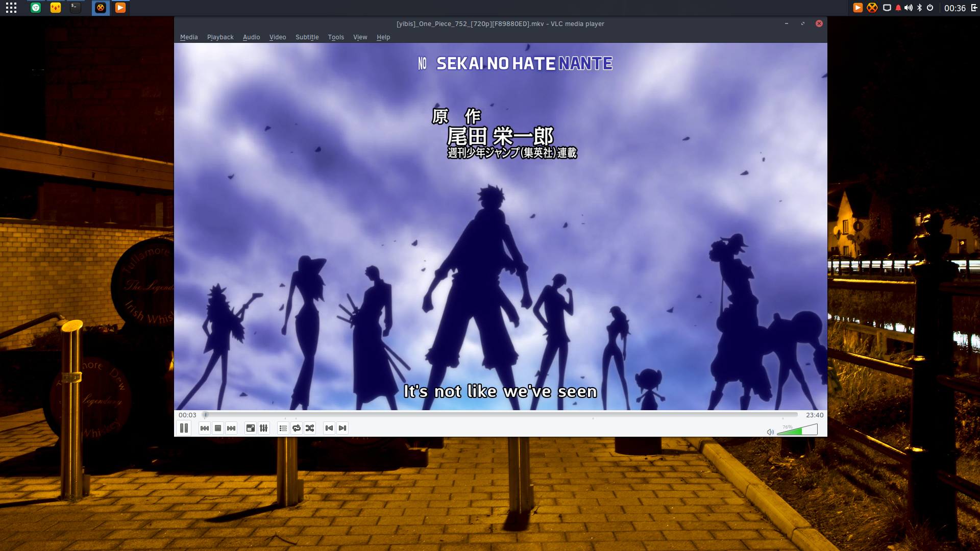The image size is (980, 551).
Task: Open the View menu
Action: [x=360, y=37]
